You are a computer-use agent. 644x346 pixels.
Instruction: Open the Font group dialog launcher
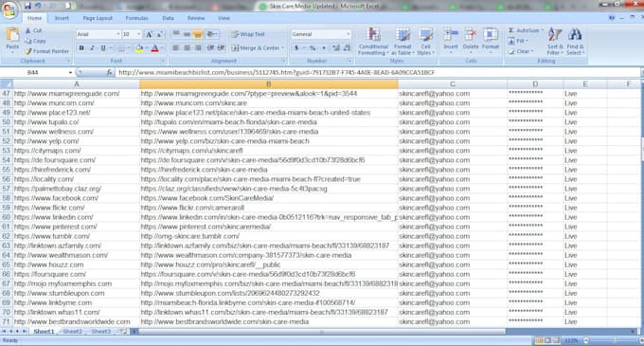(x=163, y=62)
